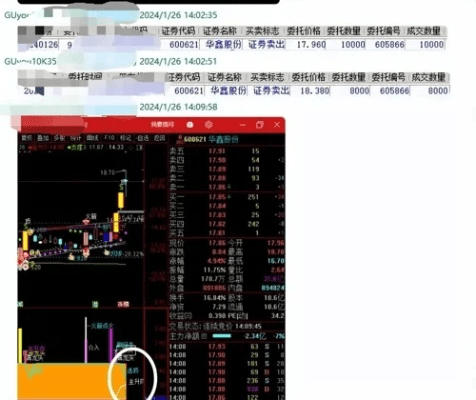Image resolution: width=476 pixels, height=400 pixels.
Task: Select the 卖五 order book row
Action: tap(227, 151)
